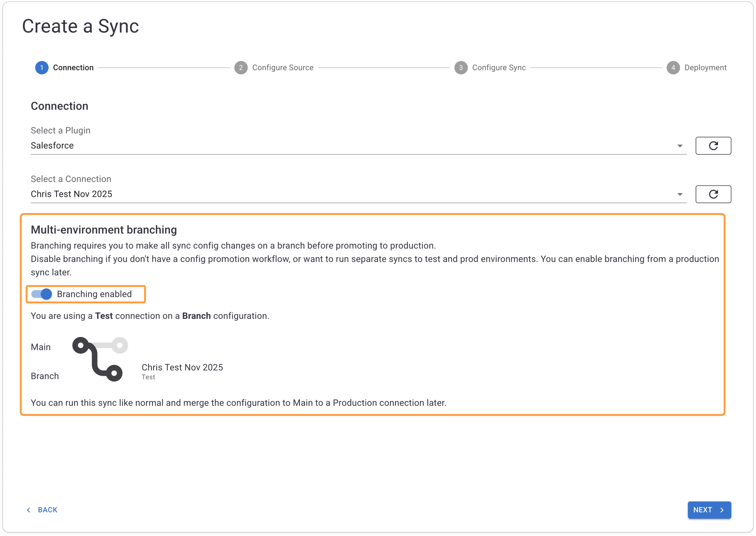
Task: Open the Select a Connection dropdown arrow
Action: [x=680, y=194]
